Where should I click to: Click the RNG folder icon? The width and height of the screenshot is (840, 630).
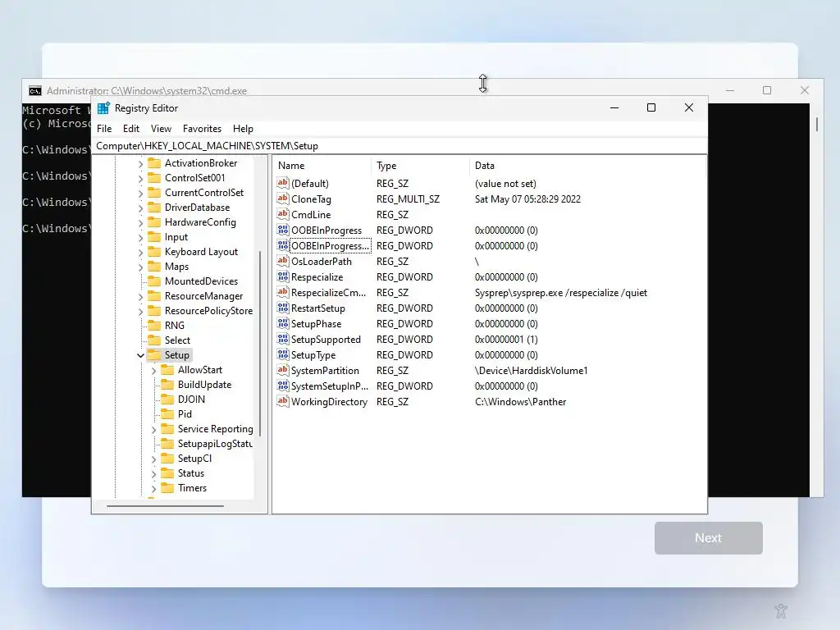click(x=154, y=325)
